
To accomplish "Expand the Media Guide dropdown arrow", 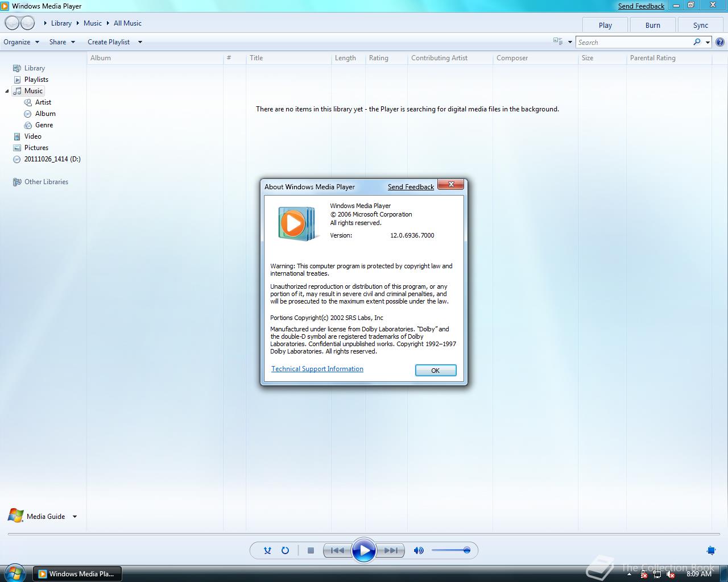I will point(75,517).
